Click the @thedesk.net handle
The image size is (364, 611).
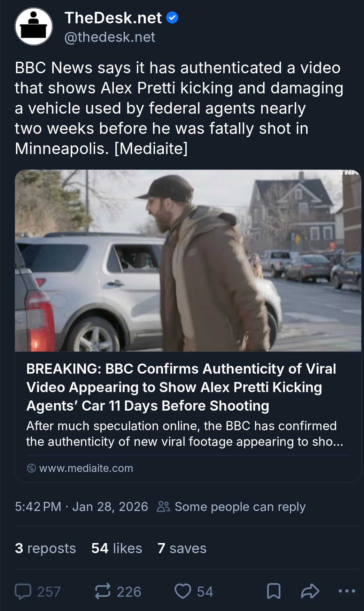point(110,37)
